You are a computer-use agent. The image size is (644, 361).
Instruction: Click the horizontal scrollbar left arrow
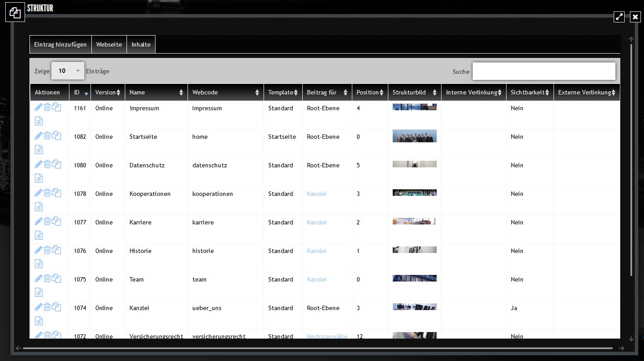[x=18, y=348]
